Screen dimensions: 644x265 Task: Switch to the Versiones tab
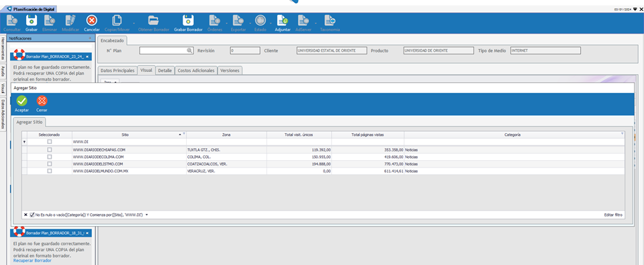[x=230, y=71]
